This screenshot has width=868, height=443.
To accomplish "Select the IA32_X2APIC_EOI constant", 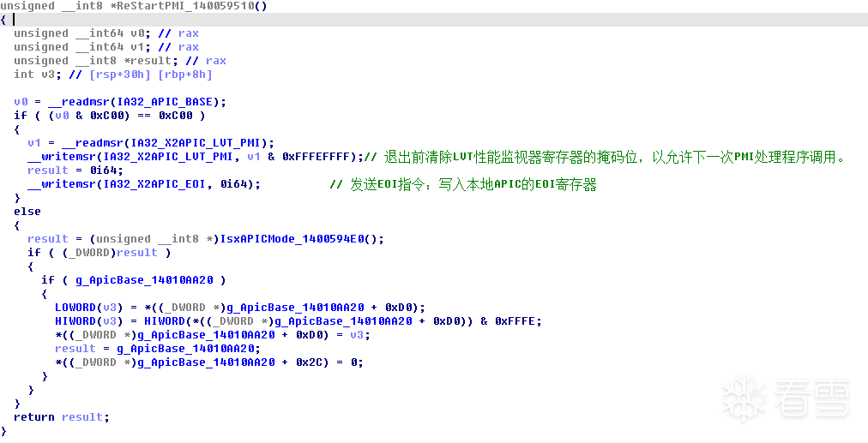I will (154, 184).
